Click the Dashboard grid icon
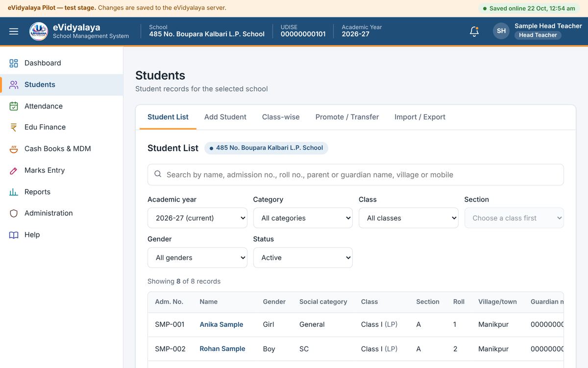The width and height of the screenshot is (588, 368). tap(14, 63)
